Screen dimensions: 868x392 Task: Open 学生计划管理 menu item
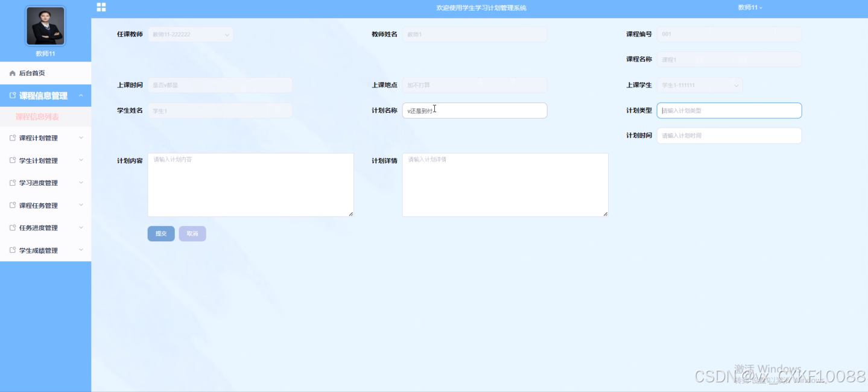tap(45, 160)
